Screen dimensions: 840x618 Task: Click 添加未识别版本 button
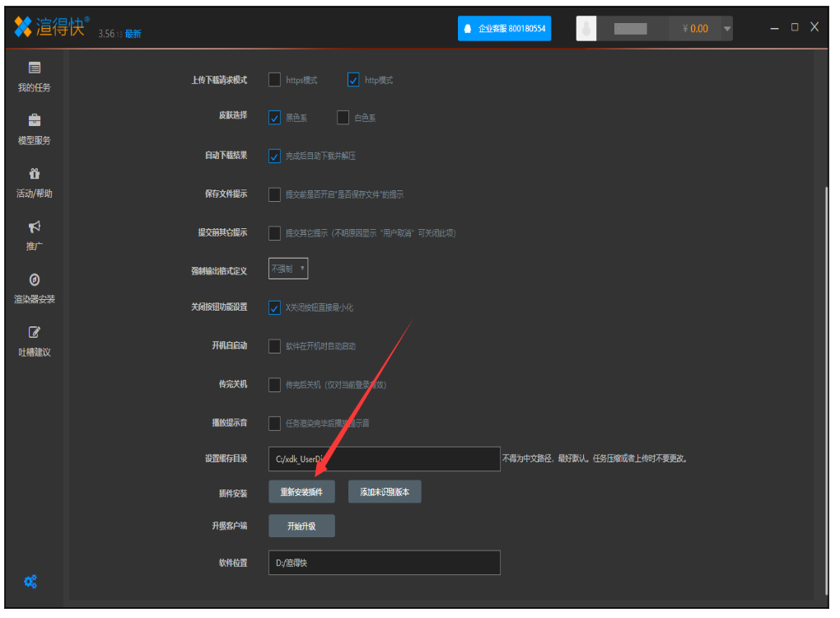coord(385,492)
